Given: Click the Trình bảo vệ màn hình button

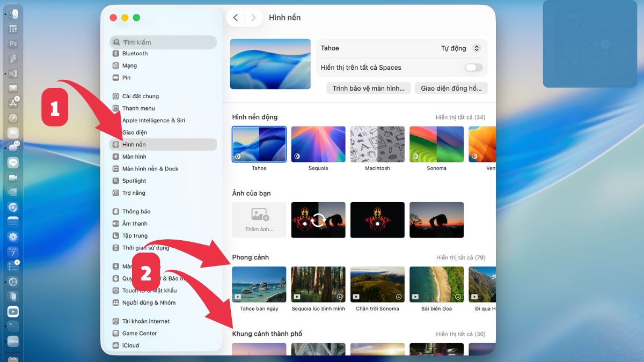Looking at the screenshot, I should click(368, 87).
